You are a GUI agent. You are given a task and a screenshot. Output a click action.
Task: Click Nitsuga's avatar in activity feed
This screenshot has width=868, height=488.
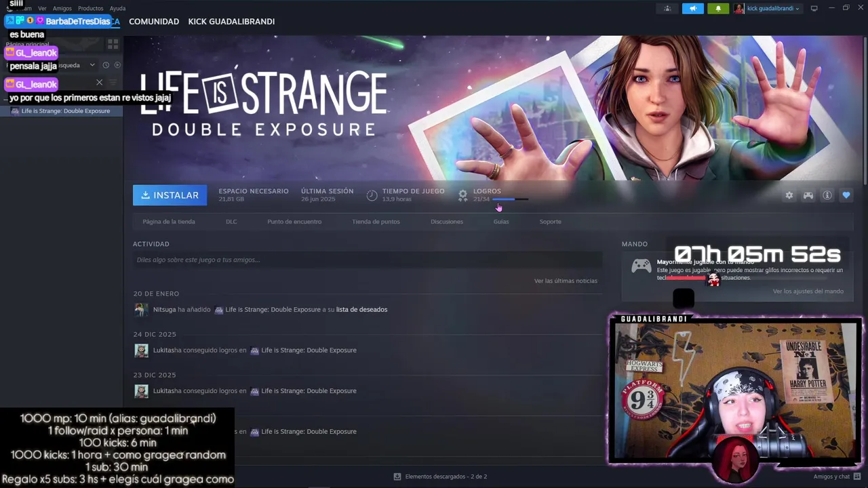tap(141, 310)
